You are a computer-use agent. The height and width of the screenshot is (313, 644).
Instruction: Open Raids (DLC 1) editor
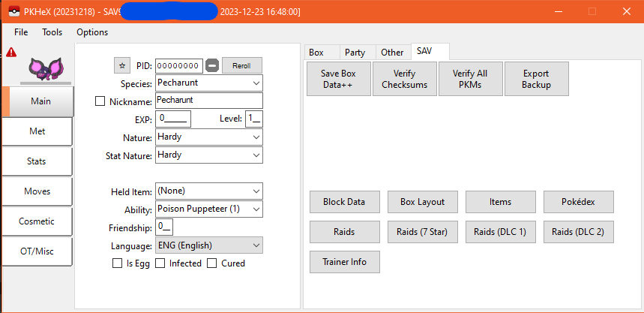coord(501,232)
